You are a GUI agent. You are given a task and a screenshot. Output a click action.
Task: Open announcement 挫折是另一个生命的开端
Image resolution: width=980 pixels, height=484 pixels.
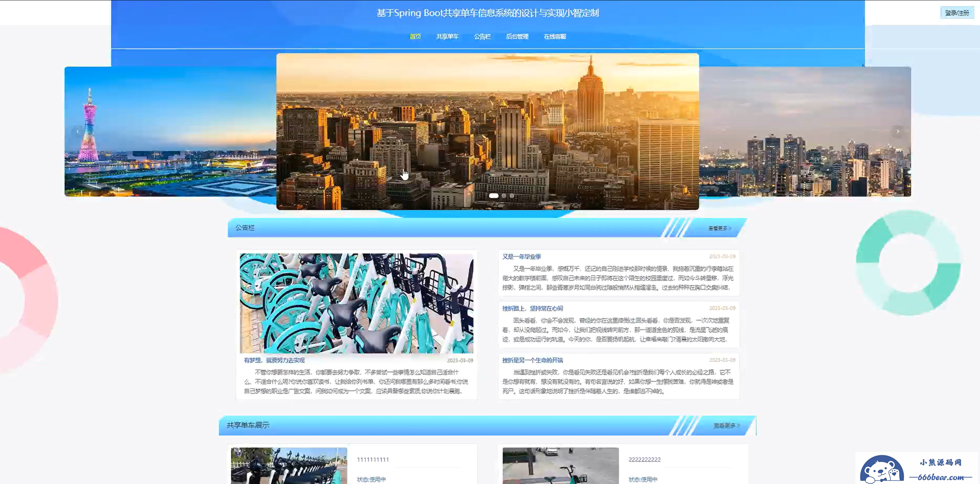pyautogui.click(x=532, y=360)
